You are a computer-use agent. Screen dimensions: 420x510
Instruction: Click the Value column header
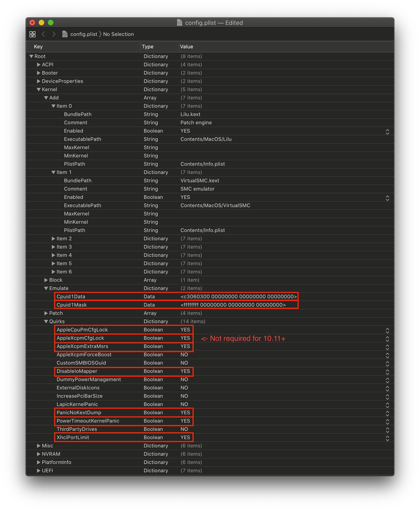pos(187,47)
